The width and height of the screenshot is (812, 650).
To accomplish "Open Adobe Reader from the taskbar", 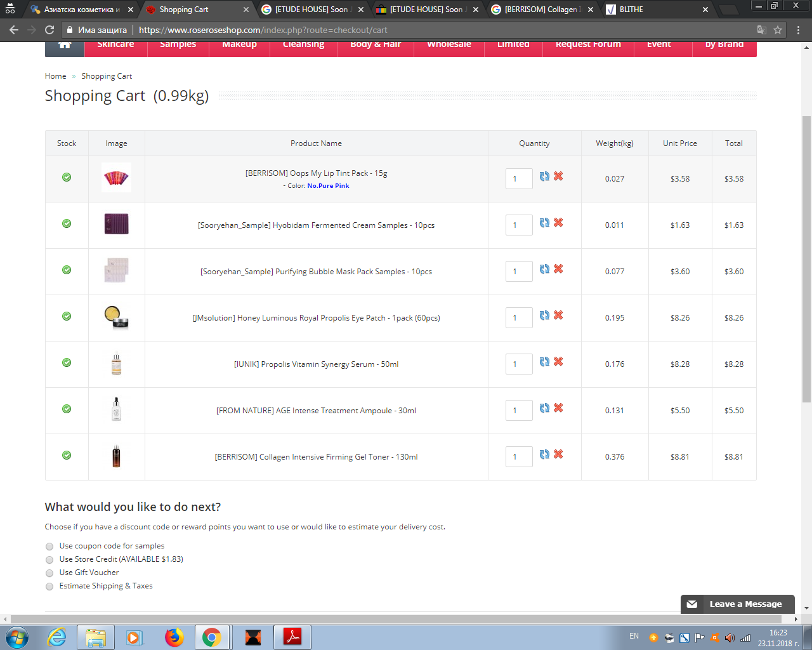I will (292, 637).
